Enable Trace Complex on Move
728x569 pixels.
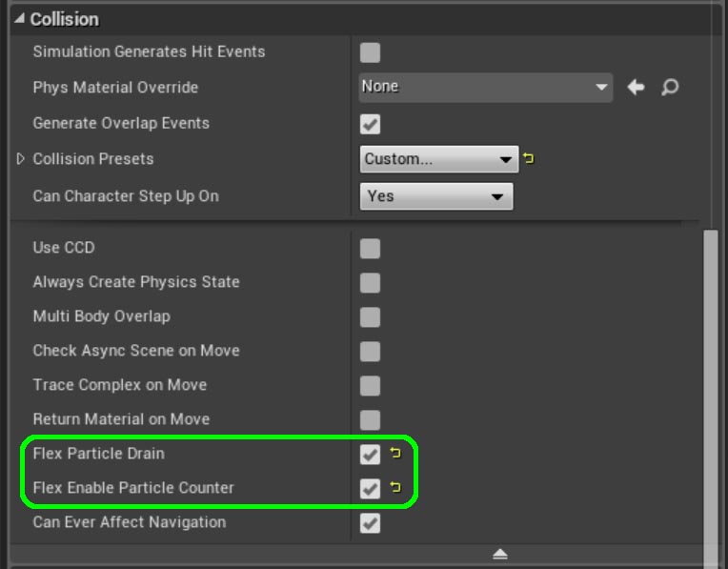[370, 385]
